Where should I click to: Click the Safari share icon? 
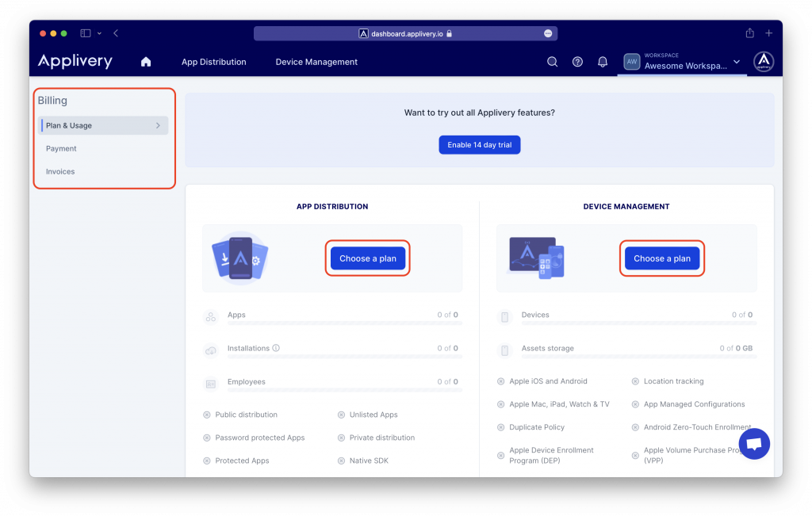(x=749, y=33)
